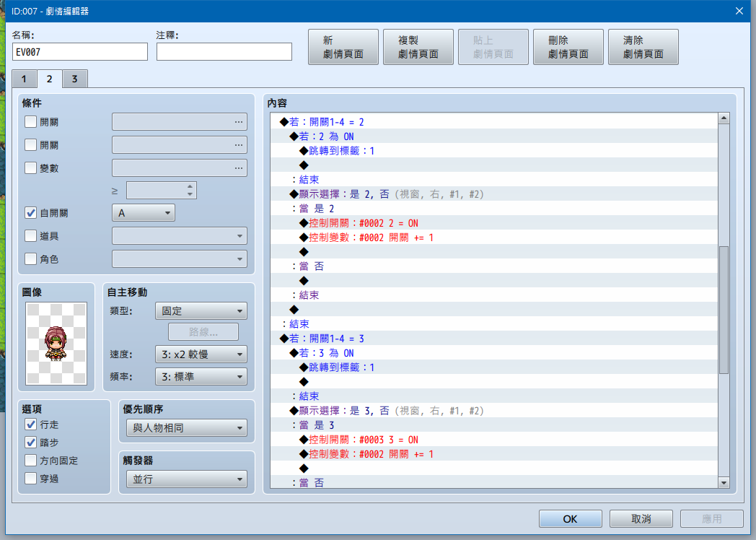Viewport: 756px width, 540px height.
Task: Select the row 若：3 為 ON
Action: tap(493, 353)
